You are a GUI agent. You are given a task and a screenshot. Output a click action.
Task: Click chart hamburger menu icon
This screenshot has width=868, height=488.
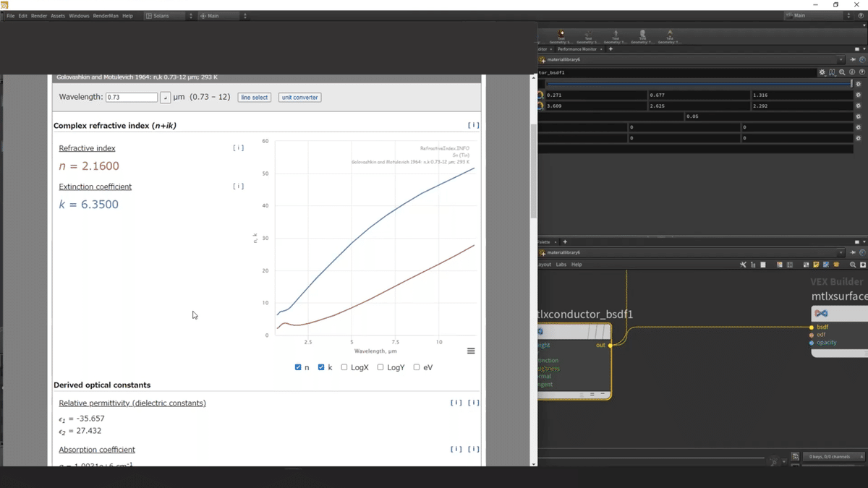pyautogui.click(x=471, y=351)
